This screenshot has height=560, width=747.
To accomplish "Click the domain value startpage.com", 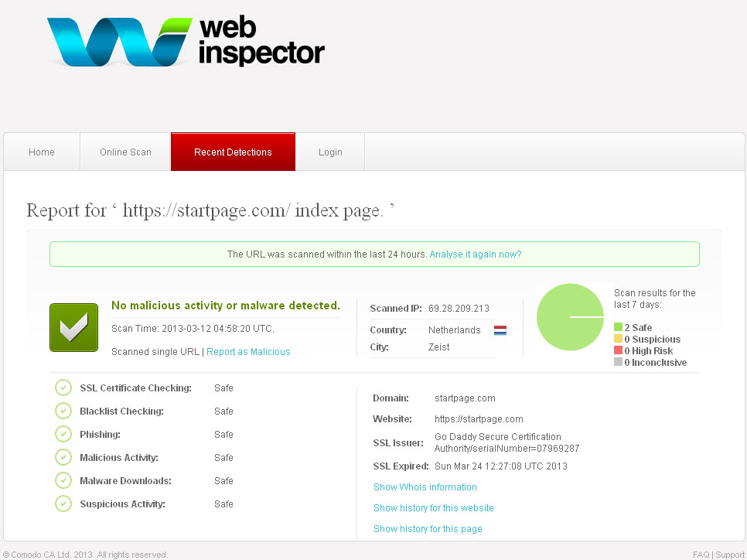I will [x=465, y=398].
